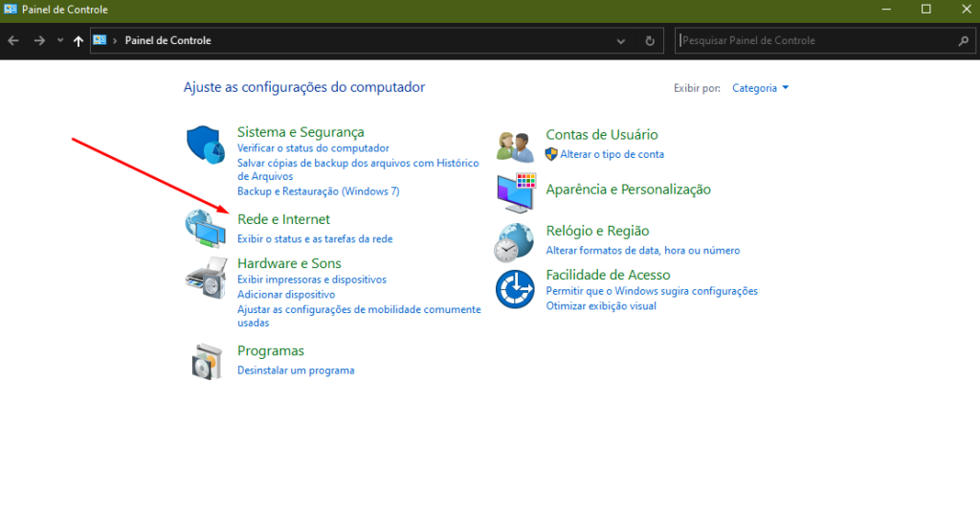Go back with the left arrow button

[x=13, y=40]
